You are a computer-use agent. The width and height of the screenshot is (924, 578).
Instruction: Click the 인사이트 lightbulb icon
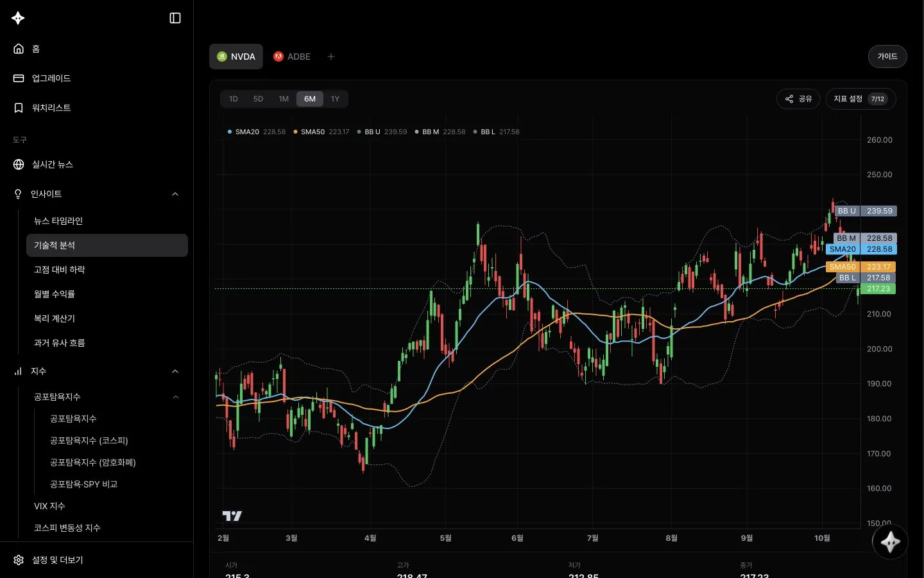pos(18,194)
